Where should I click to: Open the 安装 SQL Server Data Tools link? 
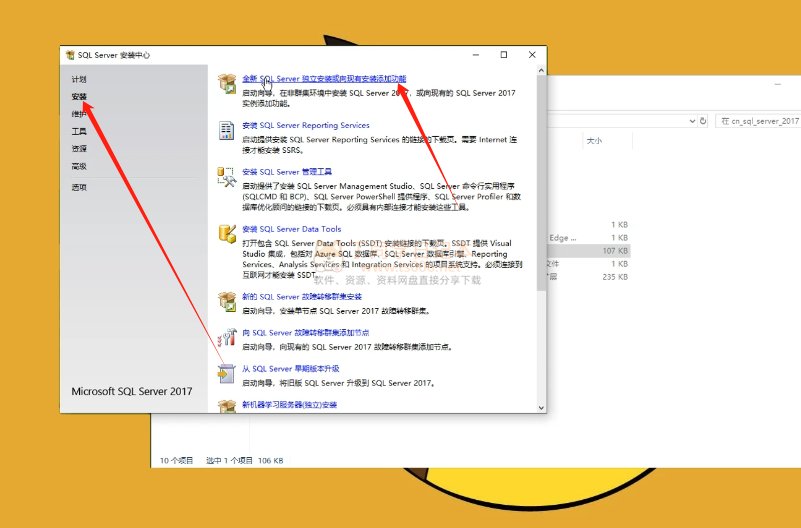[291, 229]
